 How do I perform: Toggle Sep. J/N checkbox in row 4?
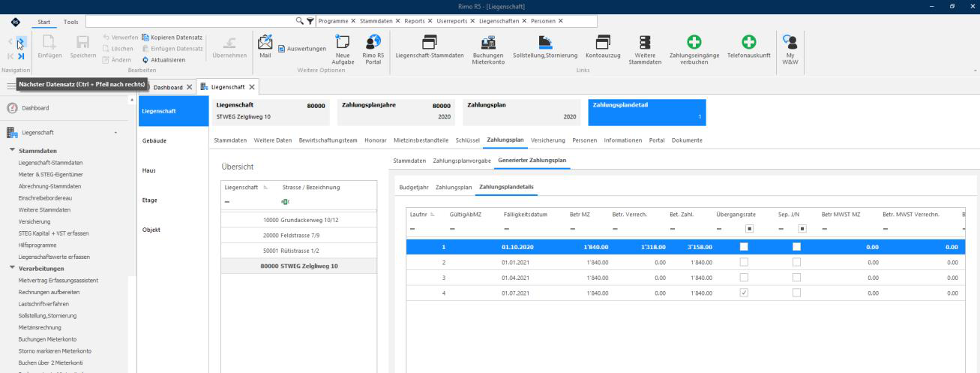tap(797, 293)
